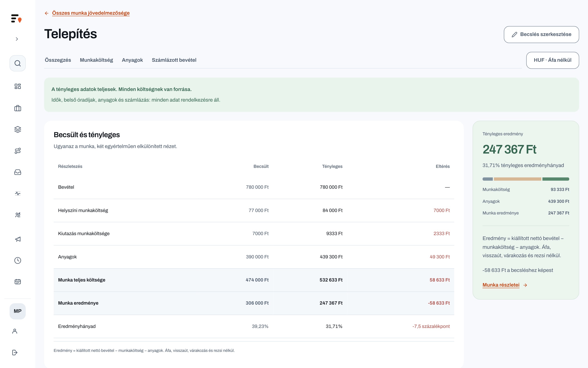
Task: Open the people team icon
Action: click(18, 215)
